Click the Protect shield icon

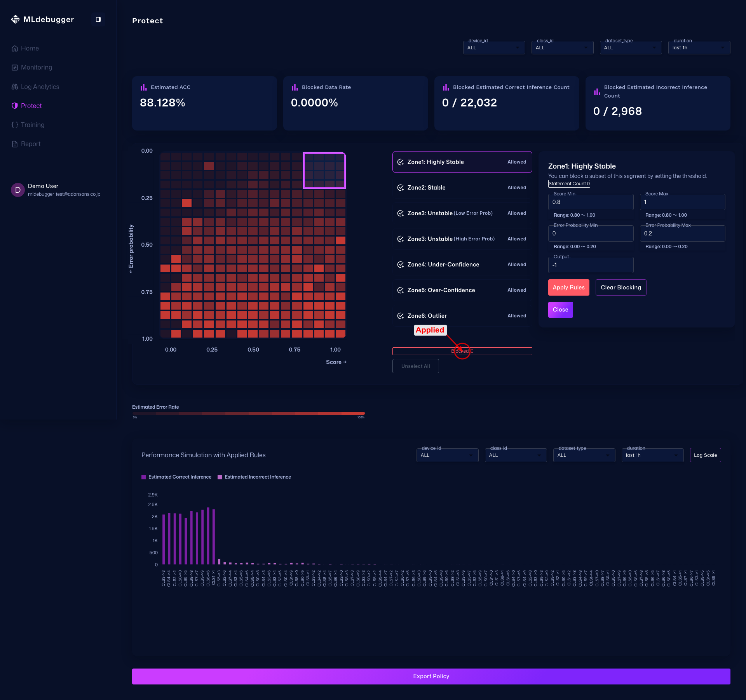click(x=15, y=106)
